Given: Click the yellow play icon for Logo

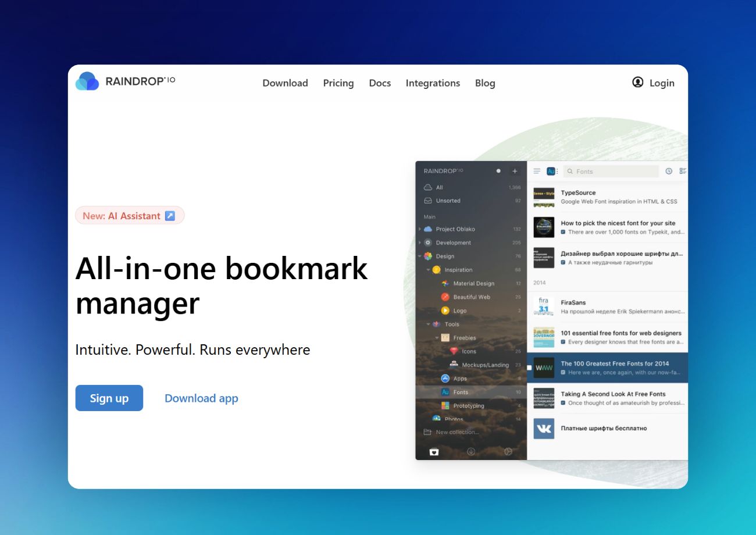Looking at the screenshot, I should pos(445,311).
